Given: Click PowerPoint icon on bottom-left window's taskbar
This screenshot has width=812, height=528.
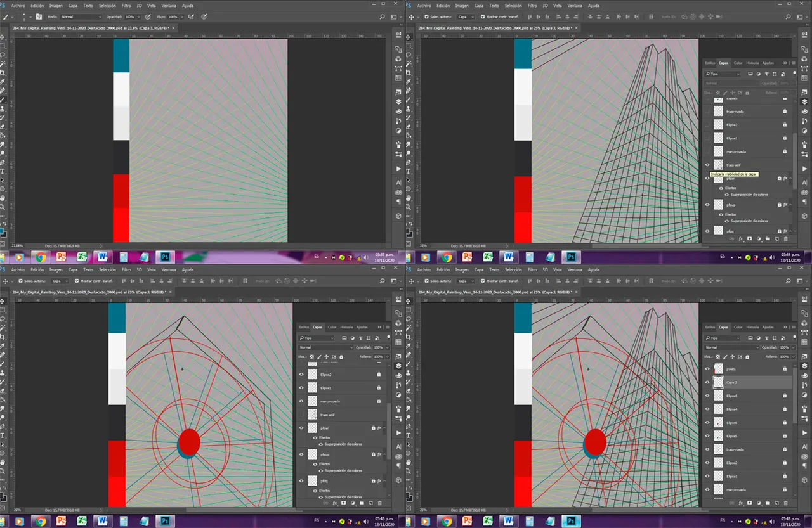Looking at the screenshot, I should pyautogui.click(x=61, y=522).
